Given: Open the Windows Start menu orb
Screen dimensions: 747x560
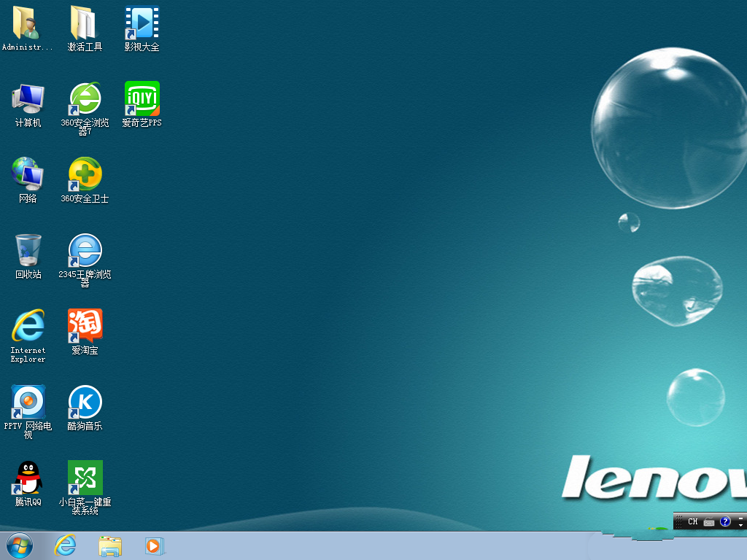Looking at the screenshot, I should pyautogui.click(x=20, y=545).
